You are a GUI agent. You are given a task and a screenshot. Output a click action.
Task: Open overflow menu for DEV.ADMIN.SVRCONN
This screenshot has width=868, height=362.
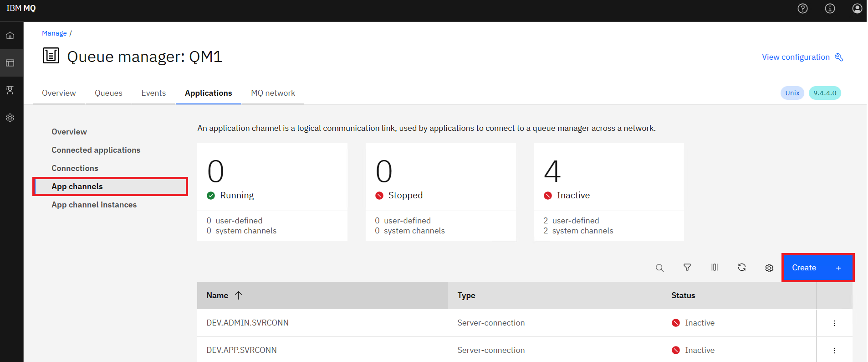click(x=834, y=323)
